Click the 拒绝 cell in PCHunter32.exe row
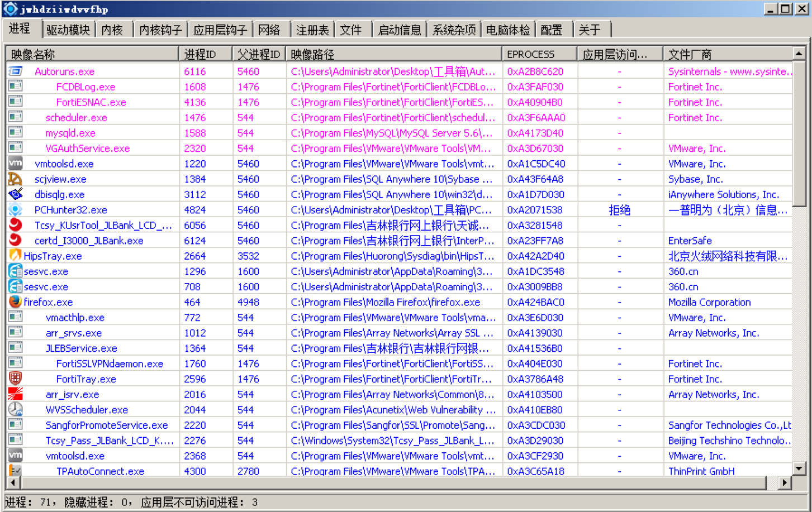Viewport: 812px width, 512px height. click(619, 210)
